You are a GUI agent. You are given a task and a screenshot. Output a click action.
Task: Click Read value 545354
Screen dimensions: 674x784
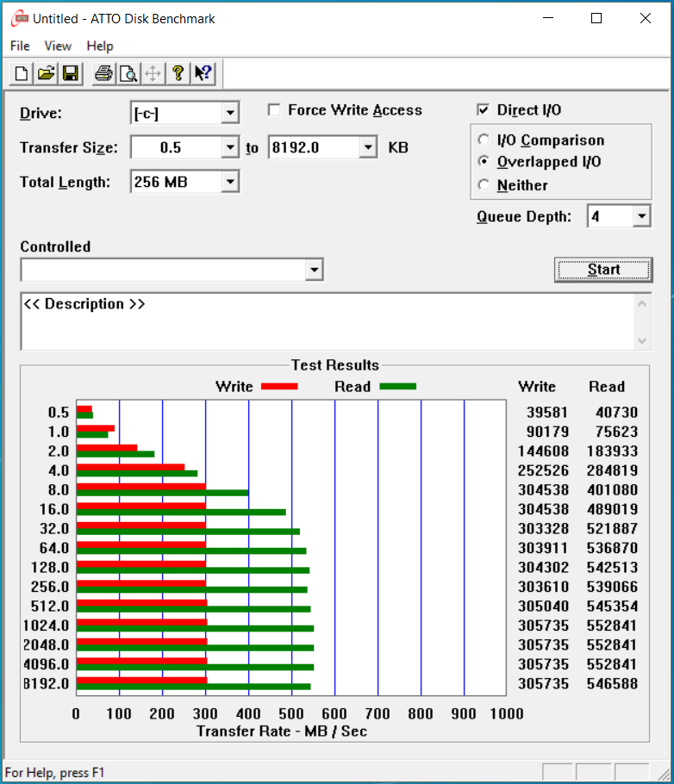point(613,606)
